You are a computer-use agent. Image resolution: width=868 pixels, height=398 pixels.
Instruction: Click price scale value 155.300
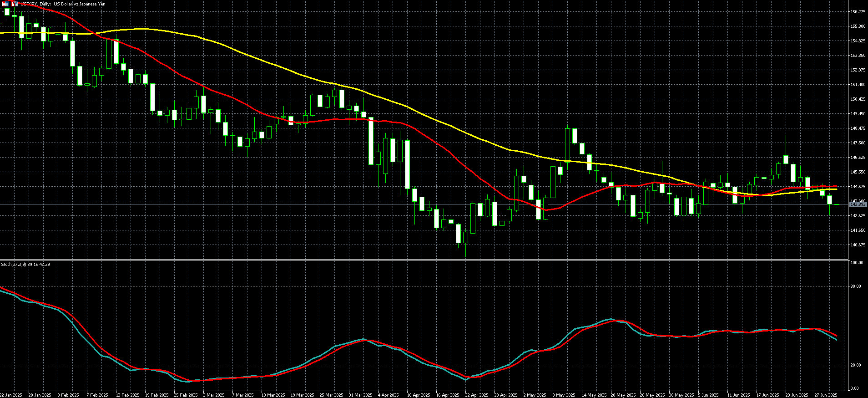tap(858, 26)
